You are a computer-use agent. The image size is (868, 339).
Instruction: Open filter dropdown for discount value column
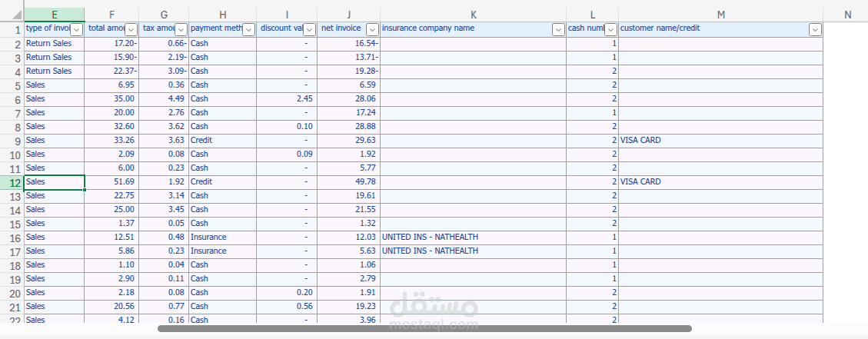pos(309,30)
